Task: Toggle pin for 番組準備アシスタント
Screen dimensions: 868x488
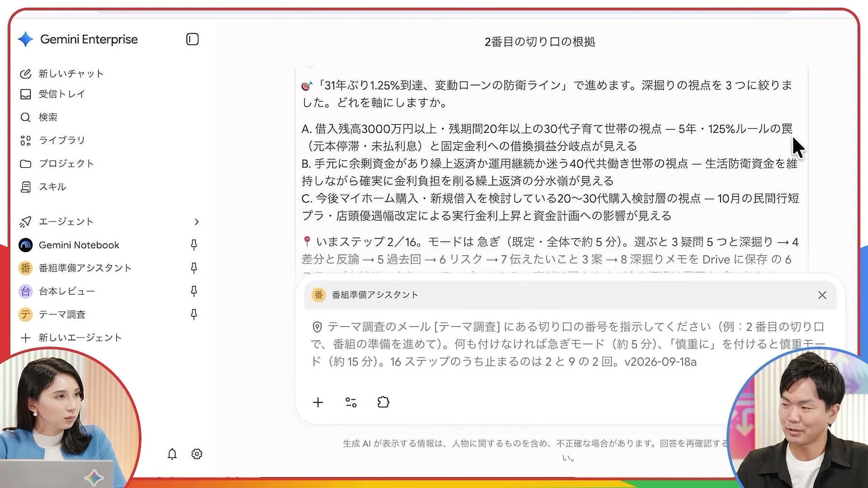Action: (193, 268)
